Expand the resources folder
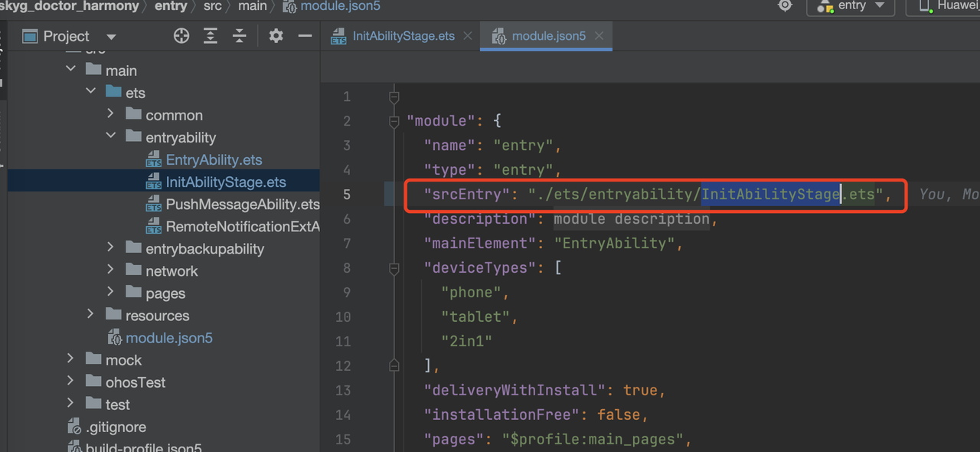Screen dimensions: 980x452 pos(91,314)
